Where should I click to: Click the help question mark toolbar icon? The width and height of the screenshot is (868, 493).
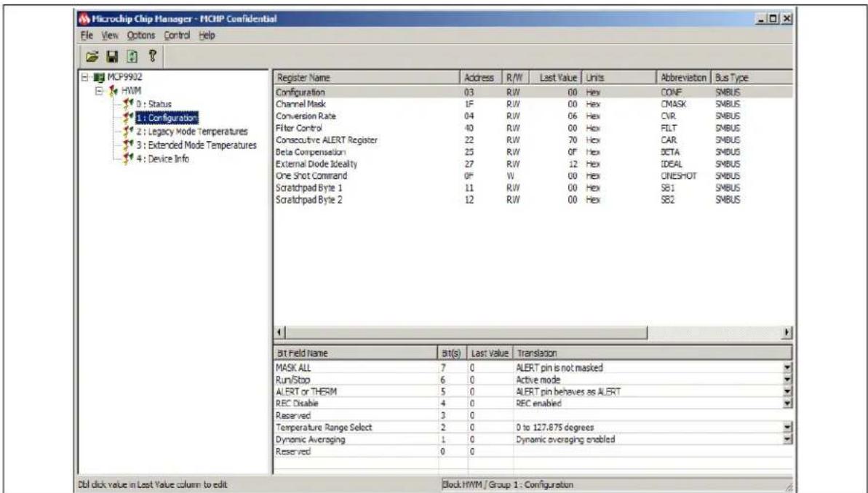(x=152, y=55)
